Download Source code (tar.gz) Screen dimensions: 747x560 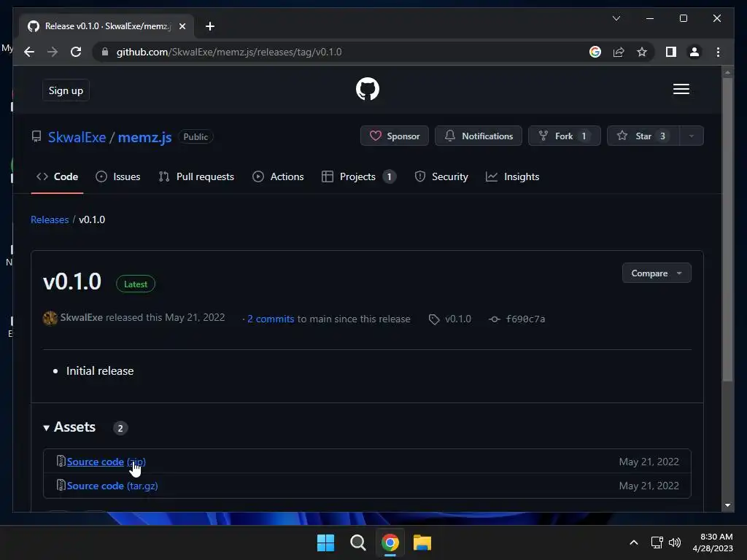pyautogui.click(x=112, y=486)
